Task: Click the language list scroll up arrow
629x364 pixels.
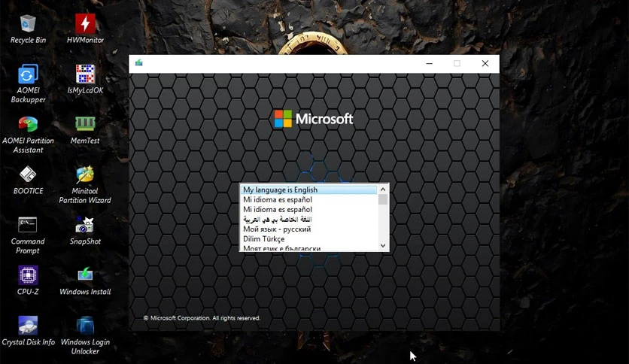Action: pyautogui.click(x=383, y=190)
